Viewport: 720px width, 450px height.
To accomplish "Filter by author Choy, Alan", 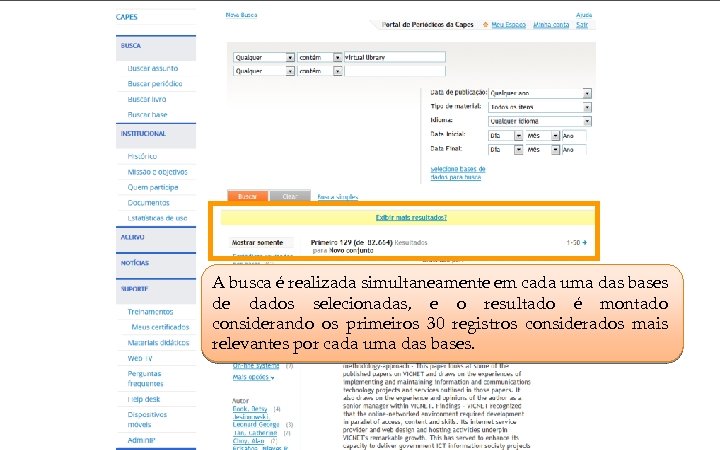I will [x=248, y=441].
